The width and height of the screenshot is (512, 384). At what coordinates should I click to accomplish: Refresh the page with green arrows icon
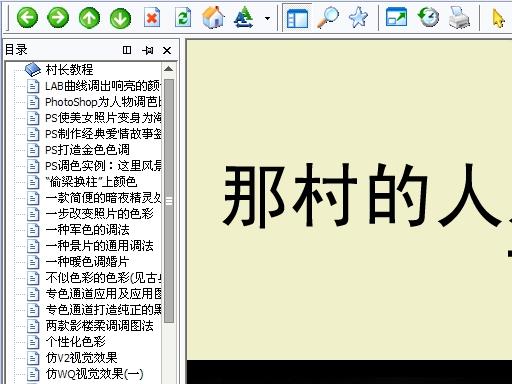[183, 17]
